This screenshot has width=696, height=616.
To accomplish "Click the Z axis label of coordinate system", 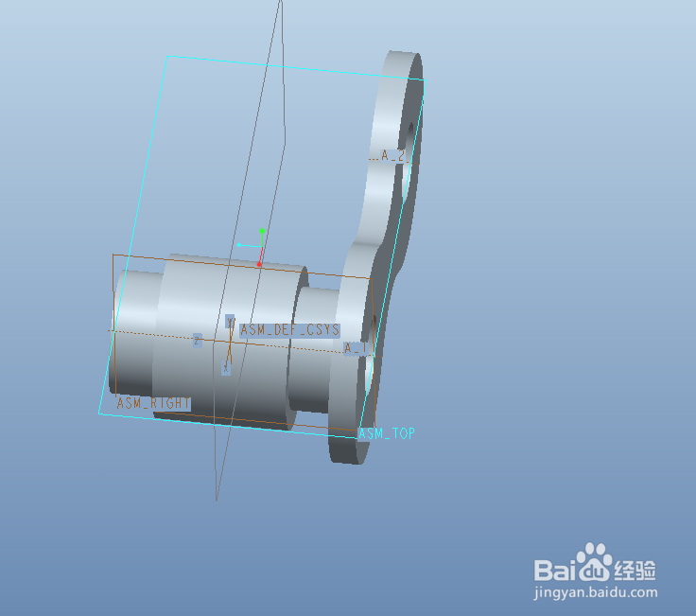I will (197, 341).
